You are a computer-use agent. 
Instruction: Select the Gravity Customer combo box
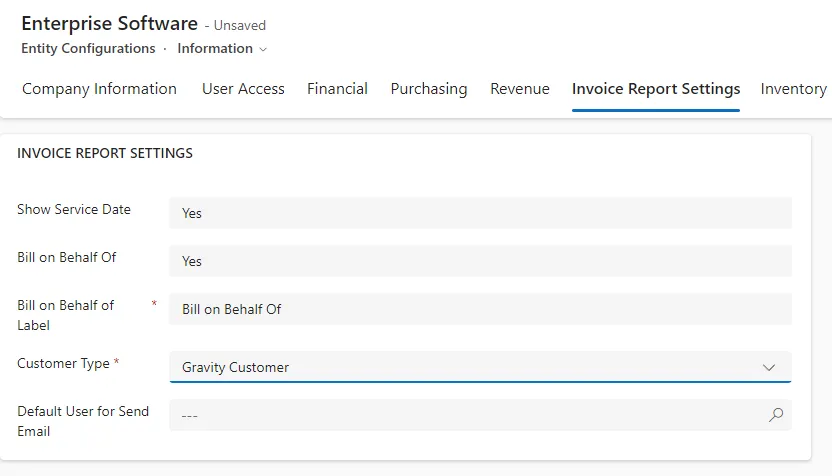tap(480, 367)
